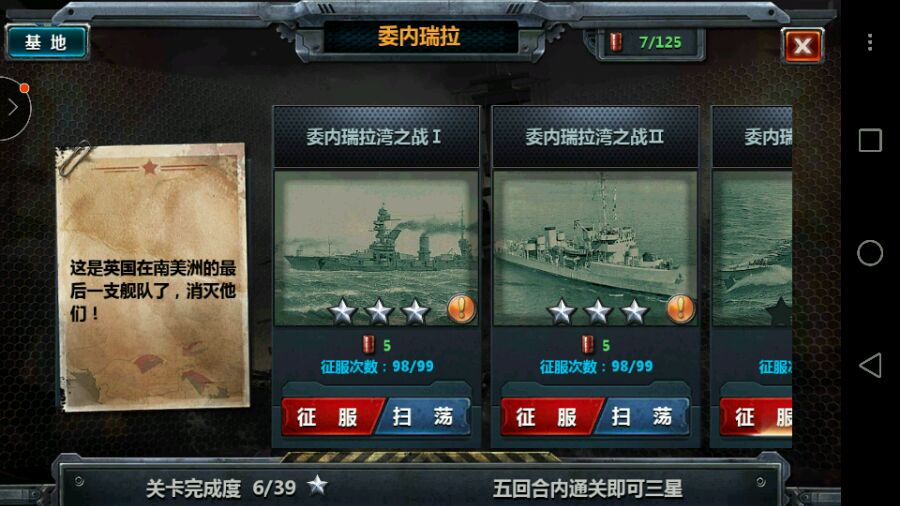
Task: Tap the Android back triangle button
Action: (870, 365)
